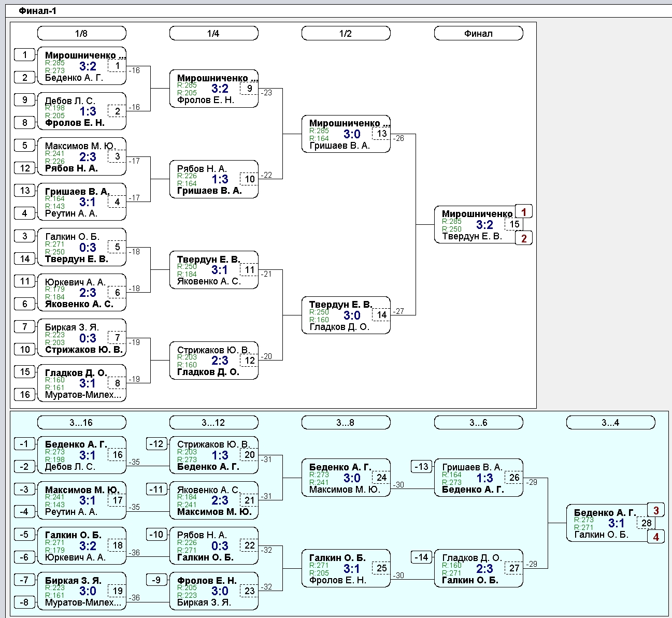Image resolution: width=672 pixels, height=618 pixels.
Task: Select the 1/2 round header
Action: [x=346, y=34]
